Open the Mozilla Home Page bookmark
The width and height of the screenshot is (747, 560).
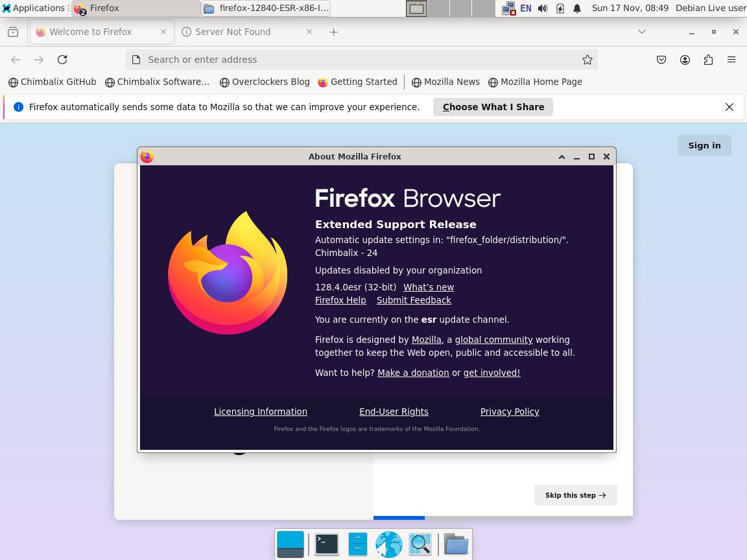point(535,82)
